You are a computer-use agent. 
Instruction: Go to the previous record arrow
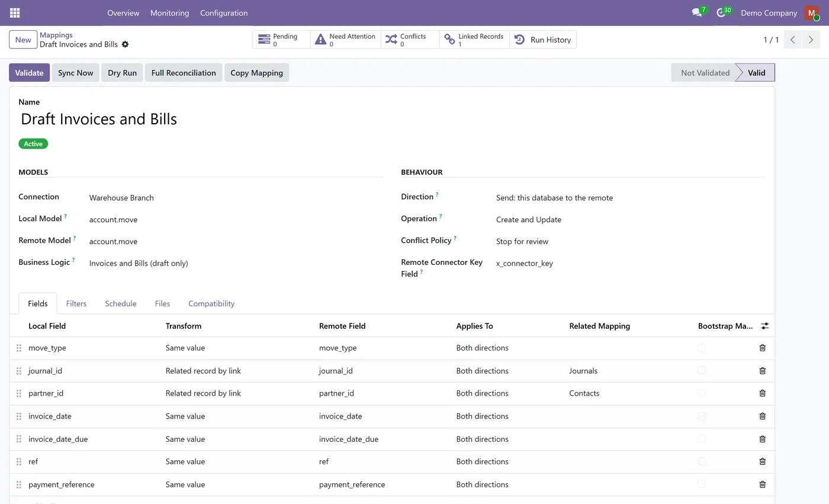pos(793,40)
